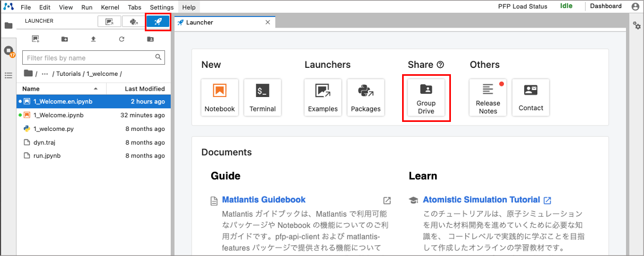The image size is (644, 256).
Task: Show the table of contents panel
Action: point(8,75)
